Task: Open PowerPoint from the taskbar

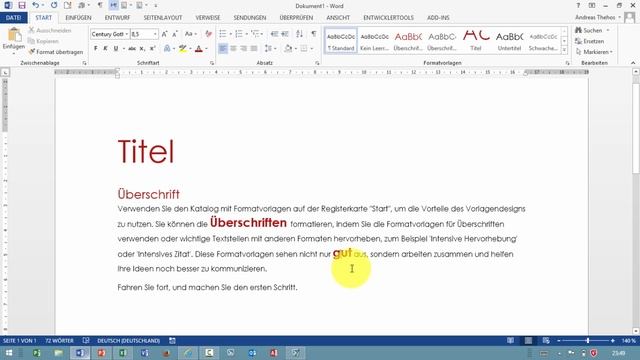Action: tap(101, 353)
